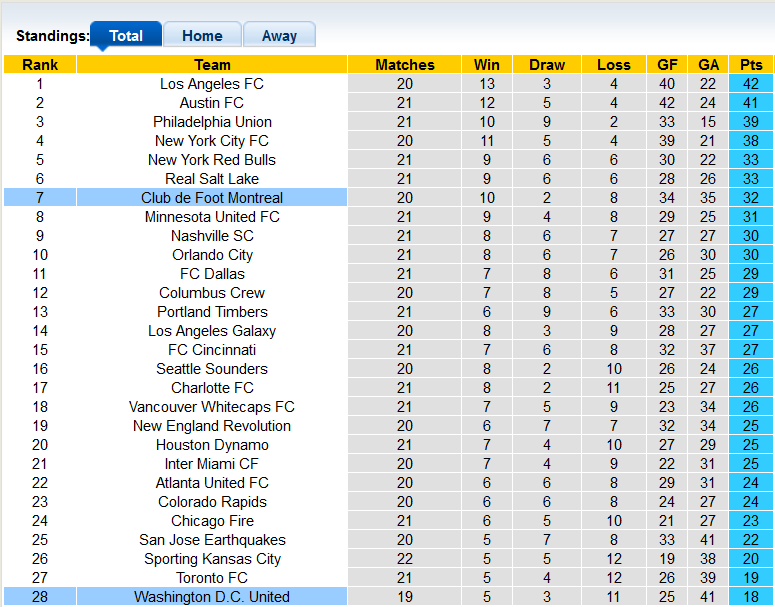This screenshot has width=775, height=607.
Task: Open the Austin FC team page
Action: point(212,103)
